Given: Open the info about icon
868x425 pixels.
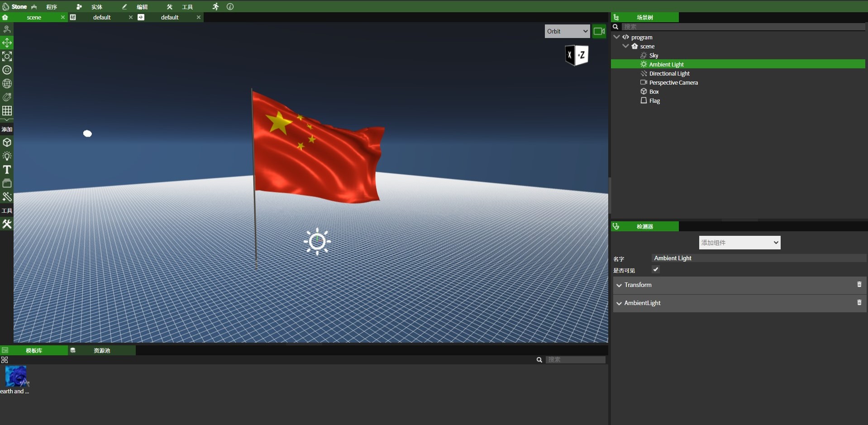Looking at the screenshot, I should pyautogui.click(x=230, y=6).
